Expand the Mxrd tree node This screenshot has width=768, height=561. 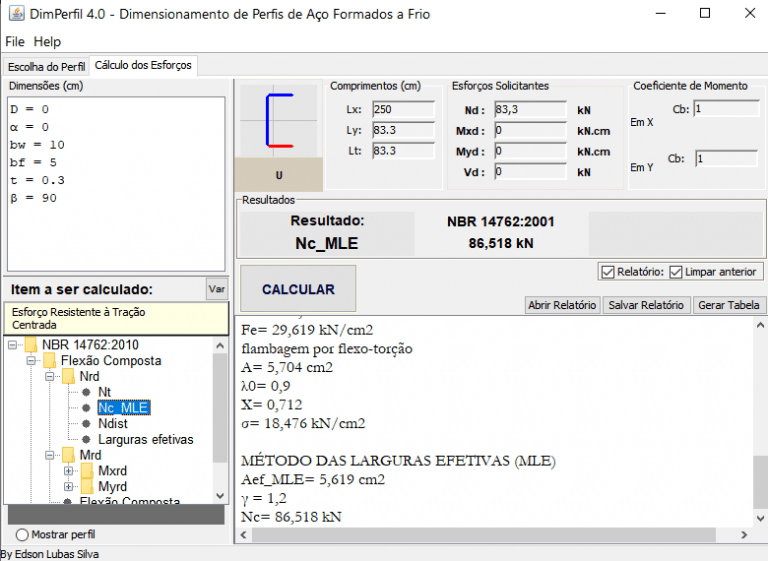(68, 471)
